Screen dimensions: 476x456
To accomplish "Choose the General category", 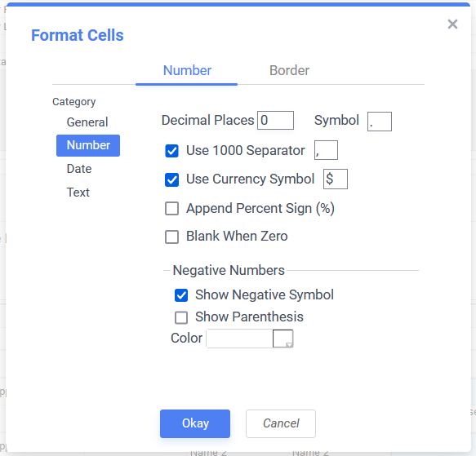I will 87,122.
